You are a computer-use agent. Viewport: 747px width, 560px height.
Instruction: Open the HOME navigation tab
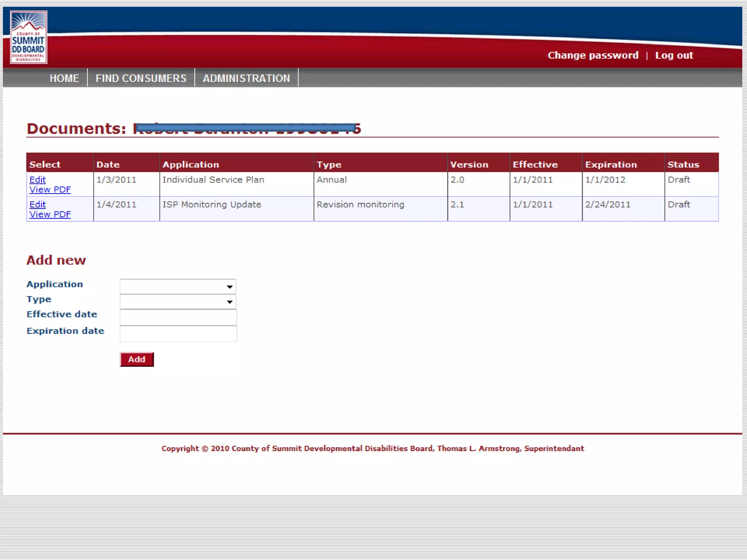[64, 78]
